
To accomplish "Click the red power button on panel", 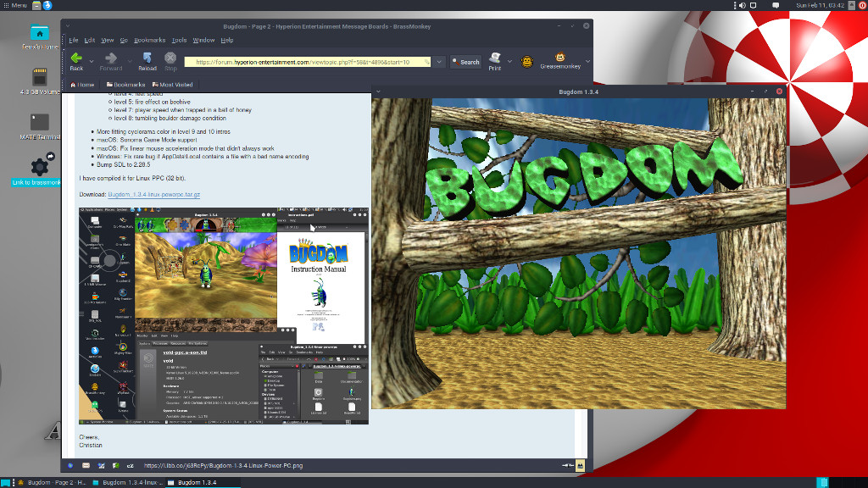I will pos(862,5).
